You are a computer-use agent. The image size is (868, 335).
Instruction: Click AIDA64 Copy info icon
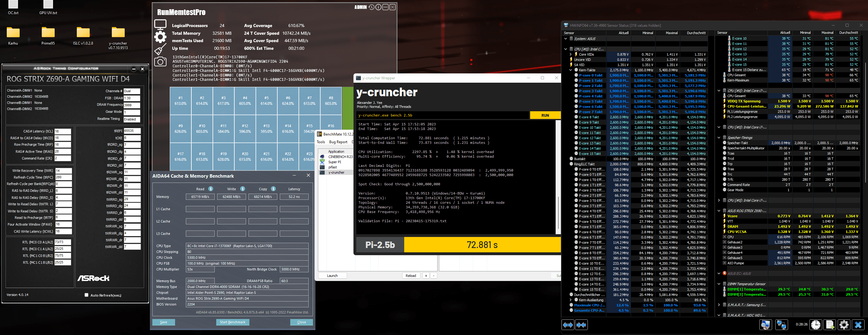273,189
